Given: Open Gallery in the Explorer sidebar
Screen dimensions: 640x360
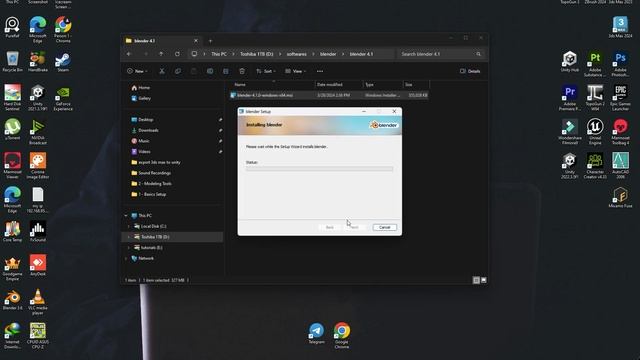Looking at the screenshot, I should pos(141,98).
